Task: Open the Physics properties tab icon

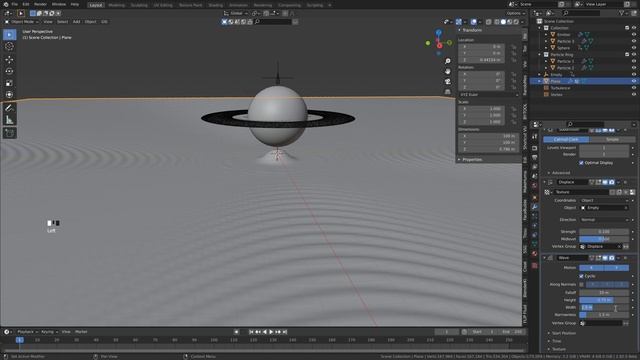Action: click(535, 226)
